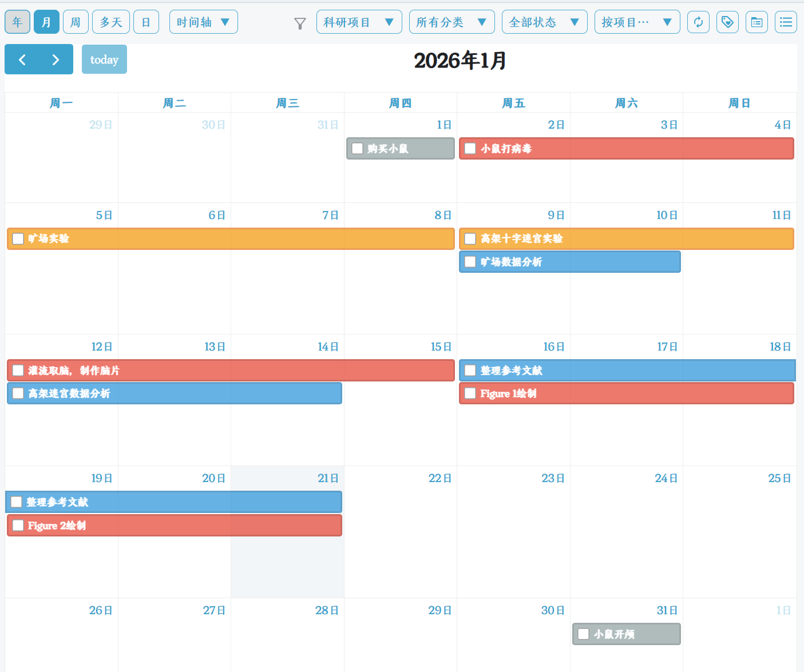Open the 购买小鼠 event

(x=401, y=149)
